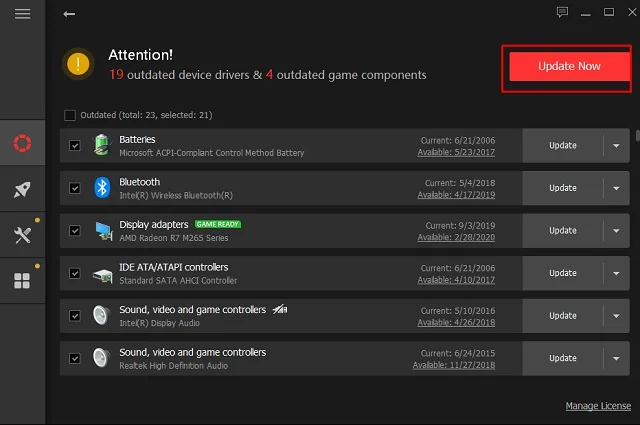
Task: Click the AMD Radeon R7 M265 Series text
Action: pos(173,238)
